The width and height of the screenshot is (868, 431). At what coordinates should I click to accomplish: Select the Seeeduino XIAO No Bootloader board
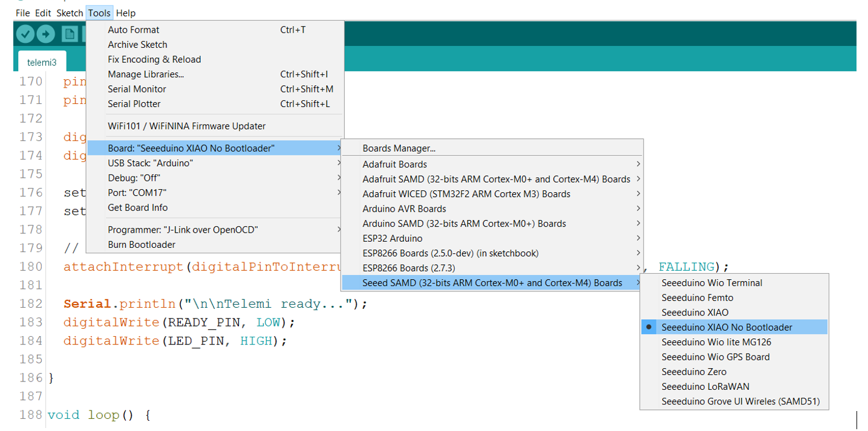point(726,327)
